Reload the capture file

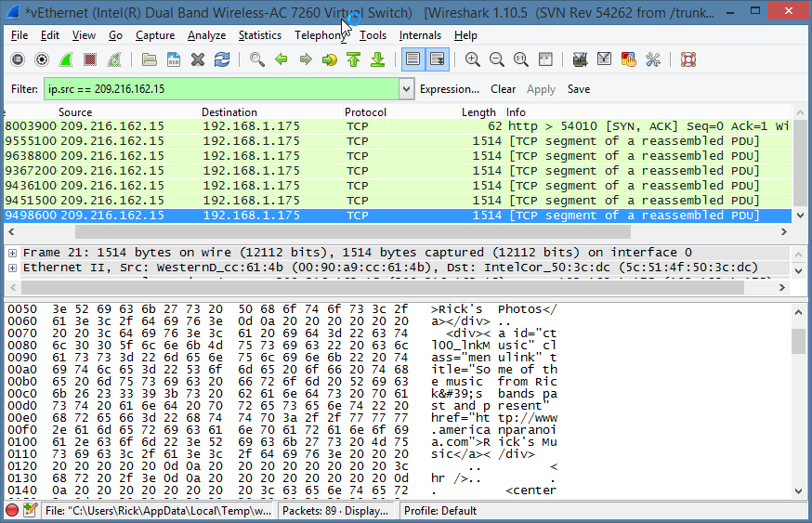pos(222,59)
